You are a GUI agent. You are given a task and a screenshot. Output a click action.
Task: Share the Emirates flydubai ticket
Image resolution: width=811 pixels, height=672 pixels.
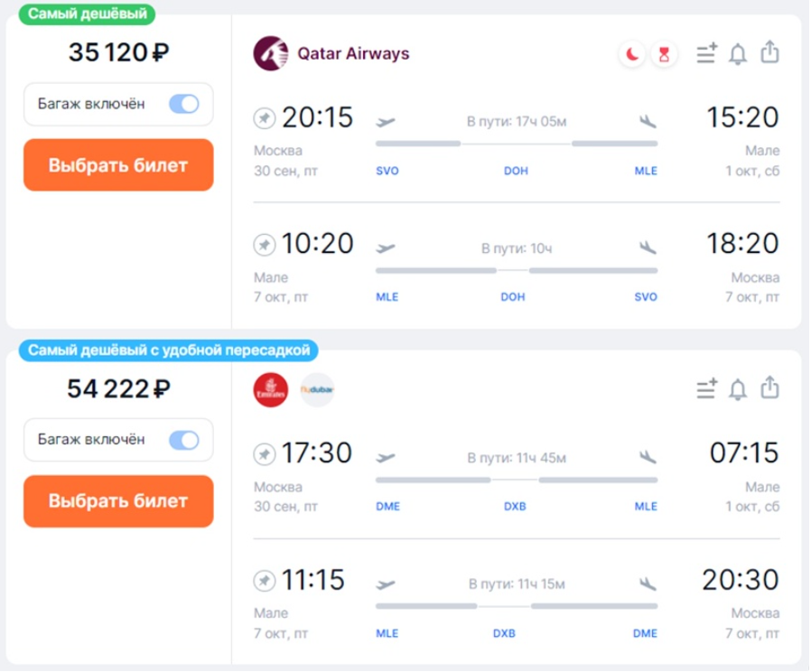pos(769,388)
